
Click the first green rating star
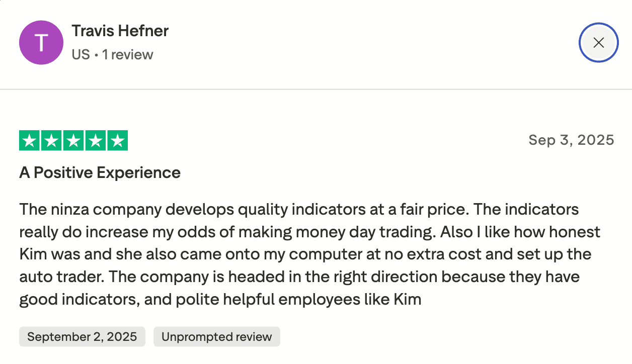pos(30,141)
